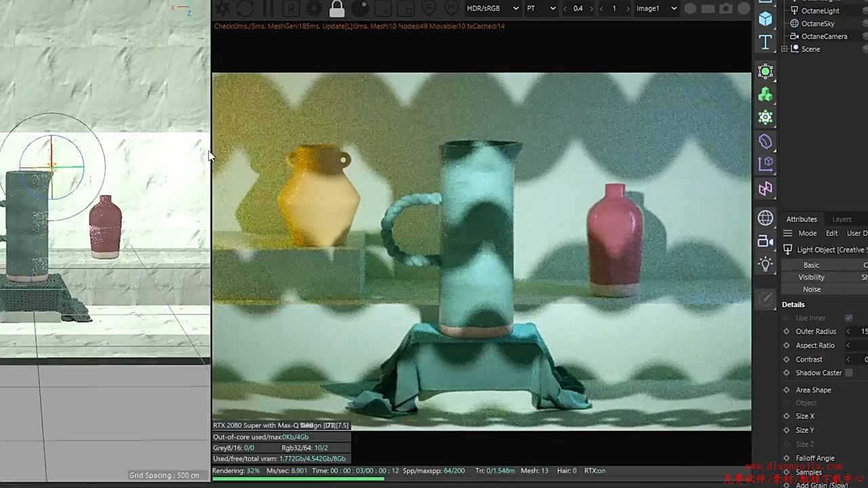The image size is (868, 488).
Task: Click the Octane render sphere icon
Action: pos(360,9)
